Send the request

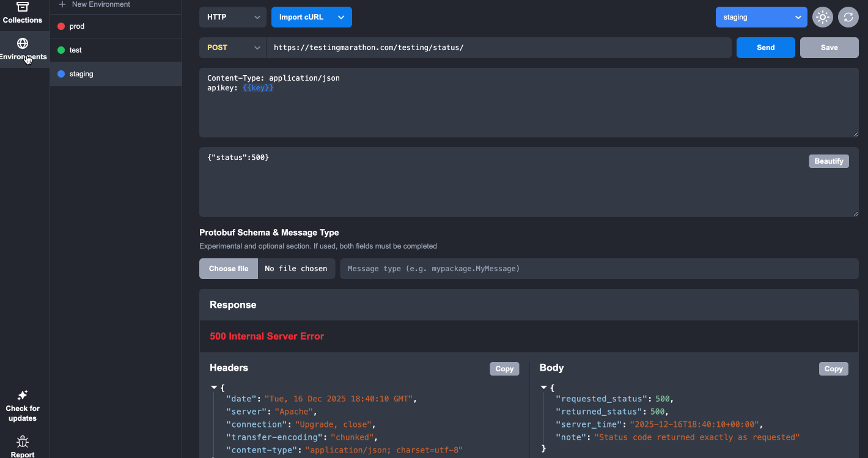[x=765, y=47]
